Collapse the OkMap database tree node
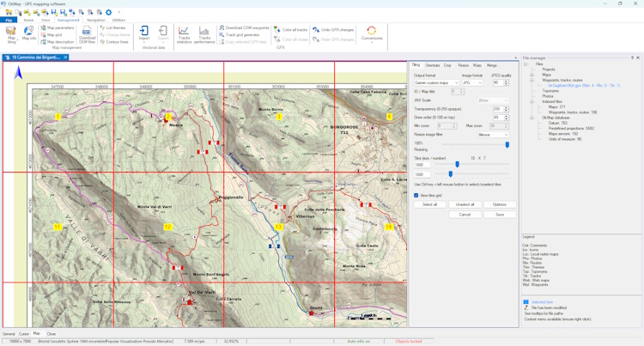This screenshot has height=346, width=644. click(532, 118)
